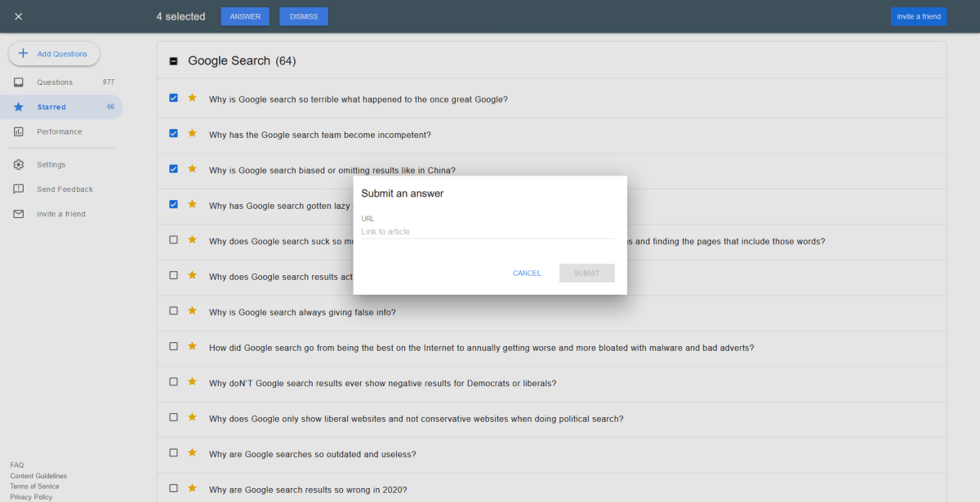Viewport: 980px width, 502px height.
Task: Unstar "Why does Google search suck so" question
Action: 193,240
